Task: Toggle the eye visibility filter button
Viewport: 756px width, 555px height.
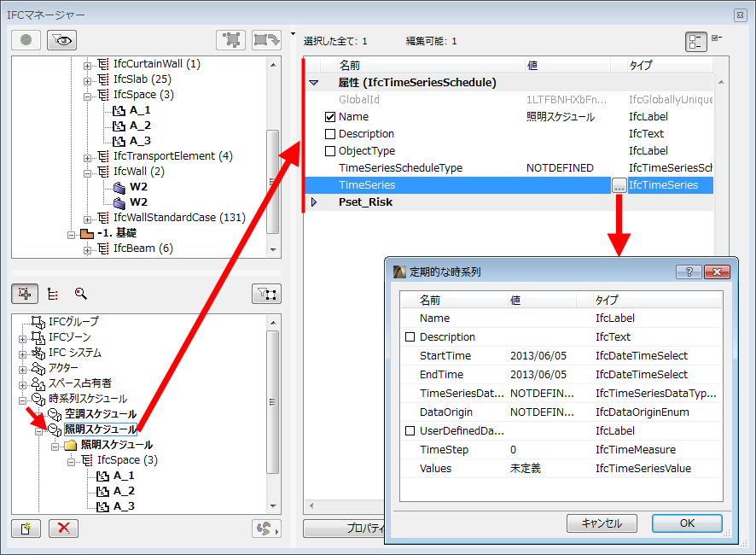Action: [61, 40]
